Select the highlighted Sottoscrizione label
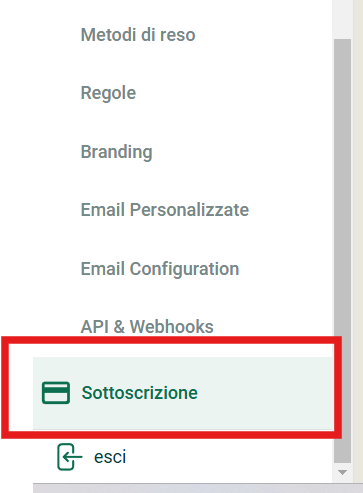Screen dimensions: 363x493 click(x=140, y=393)
